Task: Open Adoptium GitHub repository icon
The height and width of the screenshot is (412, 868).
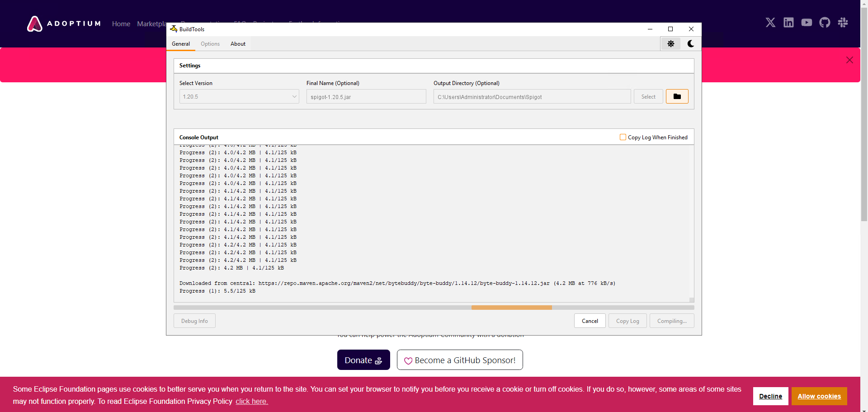Action: tap(825, 23)
